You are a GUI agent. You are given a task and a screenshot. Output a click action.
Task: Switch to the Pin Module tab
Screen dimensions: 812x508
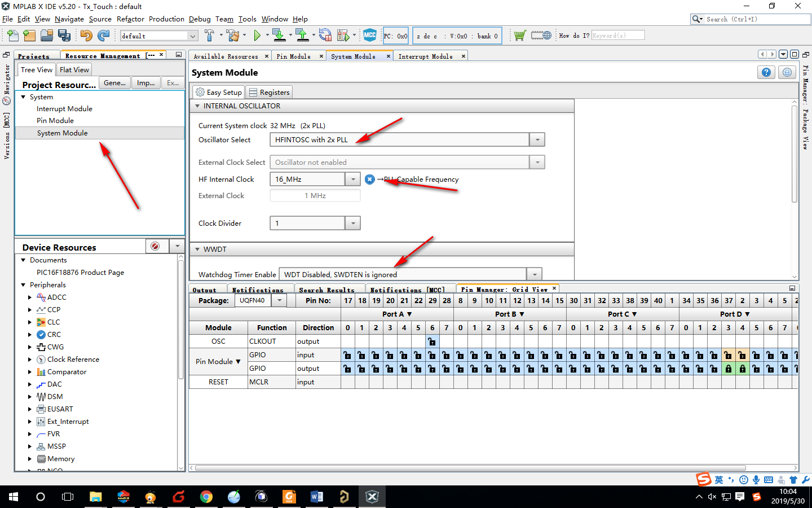(294, 56)
